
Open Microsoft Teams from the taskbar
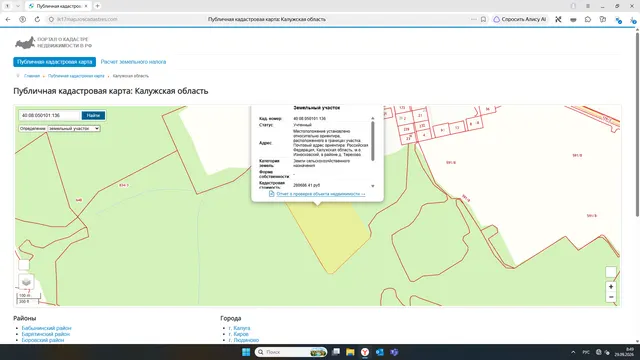pyautogui.click(x=394, y=352)
